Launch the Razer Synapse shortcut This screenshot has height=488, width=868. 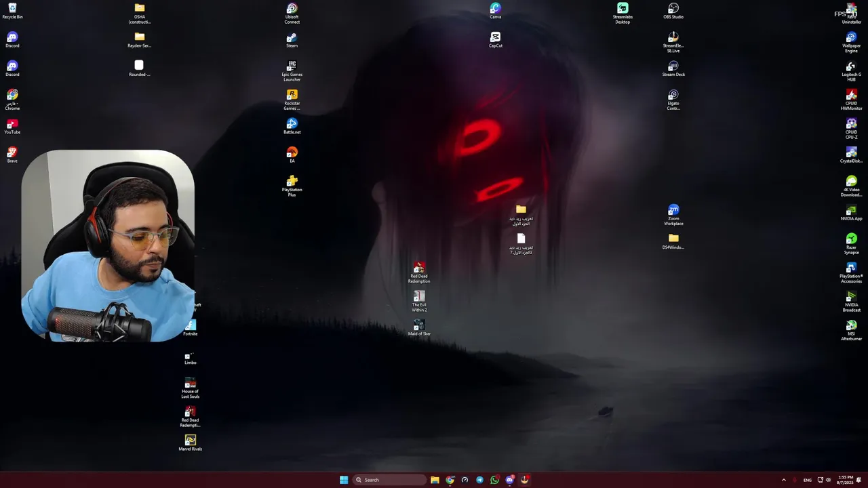(851, 243)
